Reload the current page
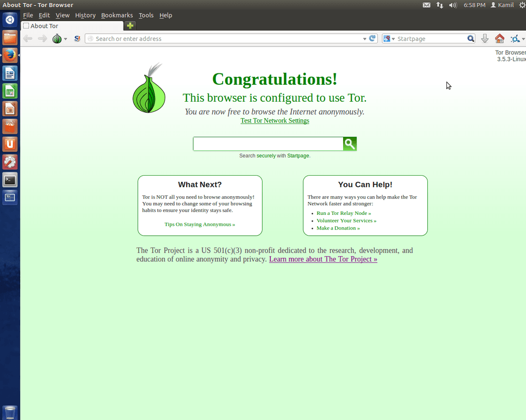526x420 pixels. pos(373,39)
